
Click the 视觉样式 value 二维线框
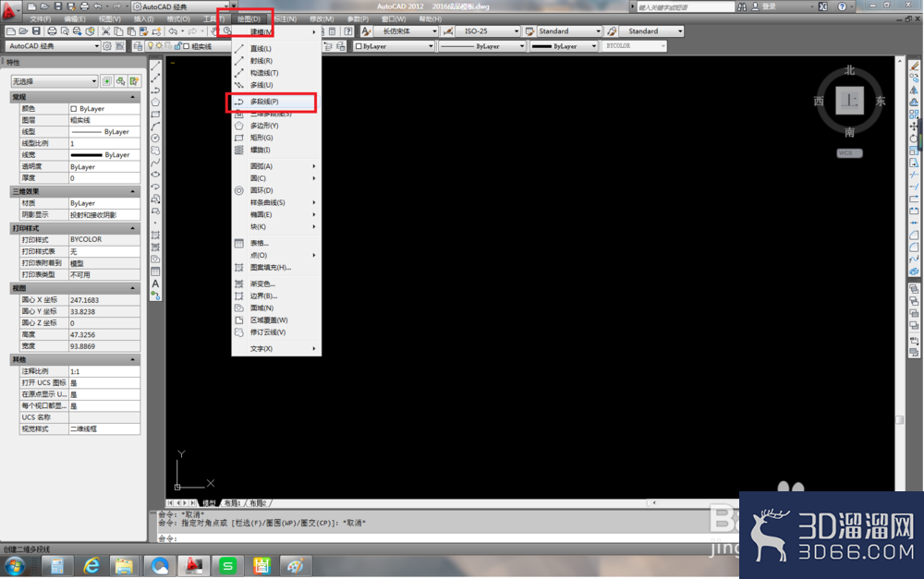(x=104, y=428)
